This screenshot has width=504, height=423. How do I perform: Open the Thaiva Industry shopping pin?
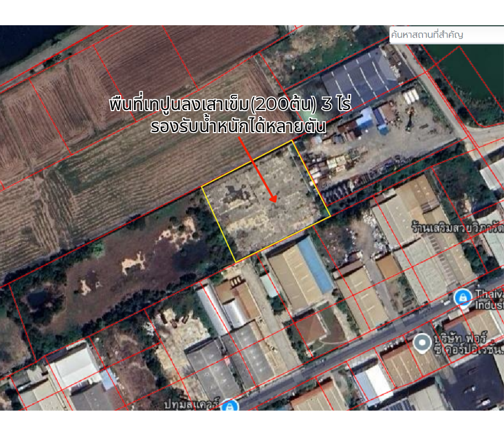463,298
